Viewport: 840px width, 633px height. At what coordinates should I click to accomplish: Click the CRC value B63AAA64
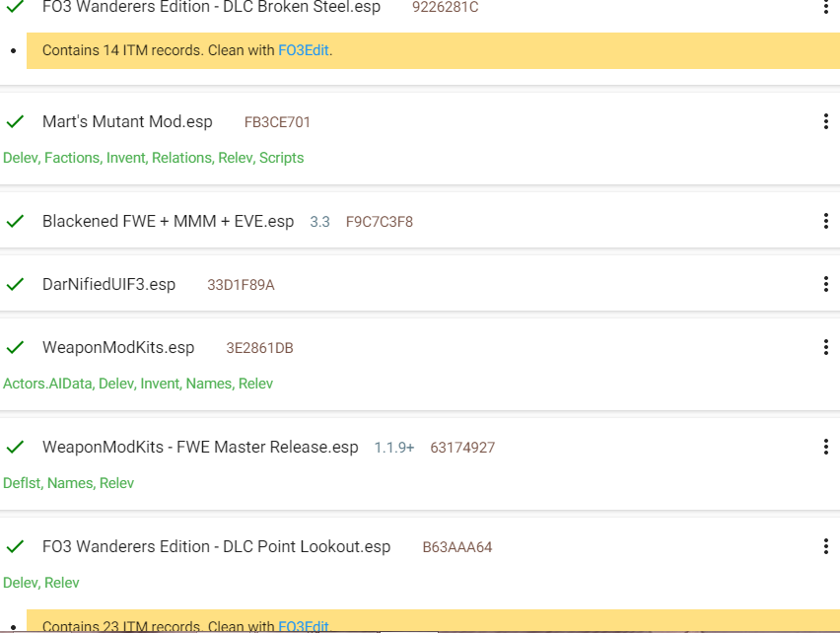point(456,547)
